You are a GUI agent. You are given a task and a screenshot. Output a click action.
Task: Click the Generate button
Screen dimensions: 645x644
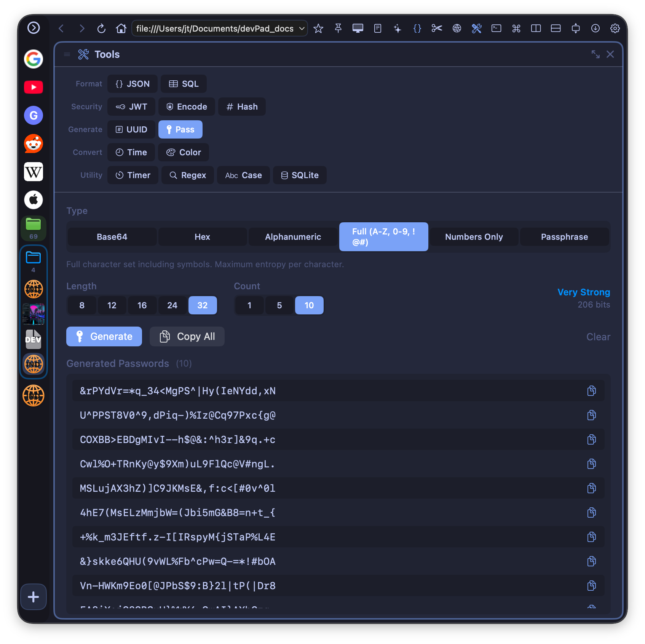pyautogui.click(x=104, y=336)
